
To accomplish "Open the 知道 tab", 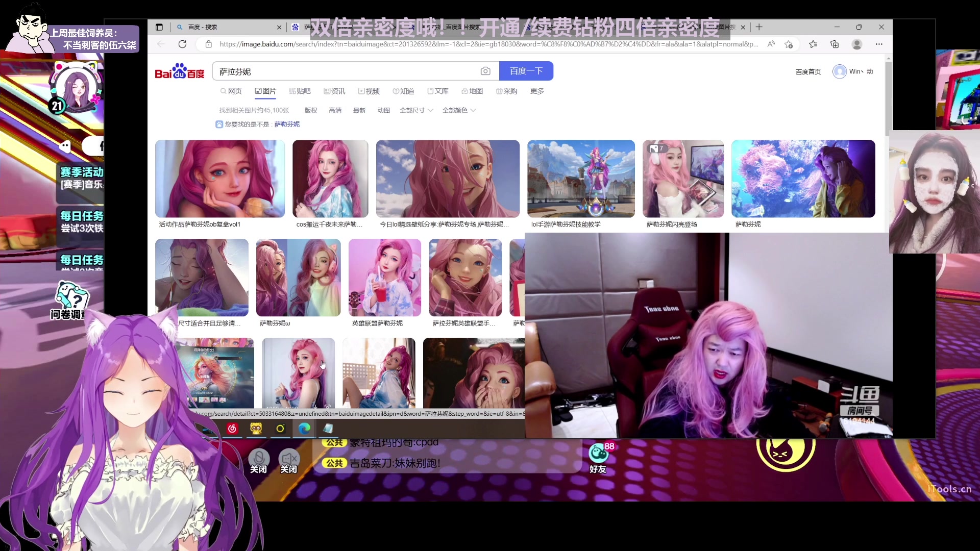I will coord(403,91).
